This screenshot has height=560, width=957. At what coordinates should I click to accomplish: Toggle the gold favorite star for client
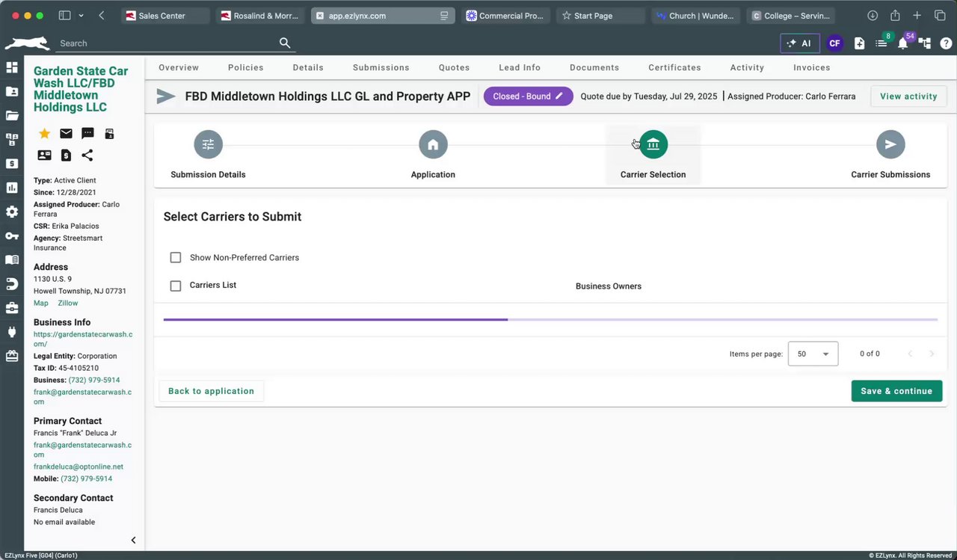click(x=44, y=133)
